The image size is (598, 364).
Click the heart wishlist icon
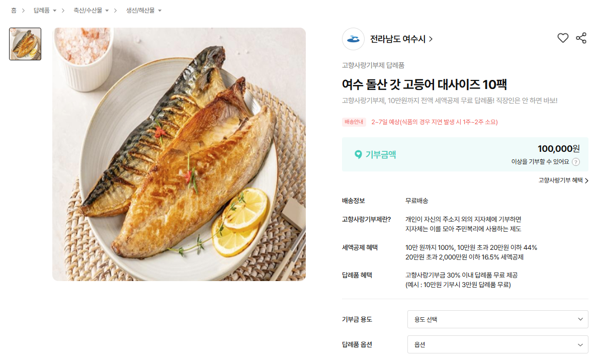(x=562, y=38)
